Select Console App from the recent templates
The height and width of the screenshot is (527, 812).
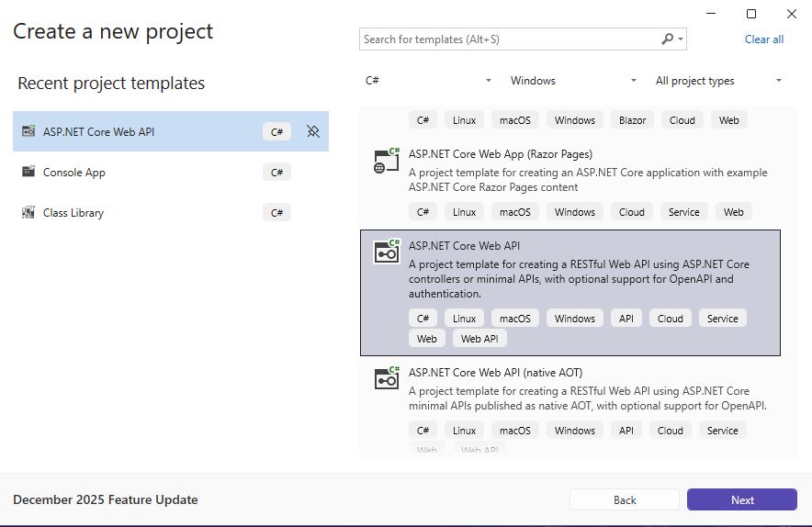171,172
